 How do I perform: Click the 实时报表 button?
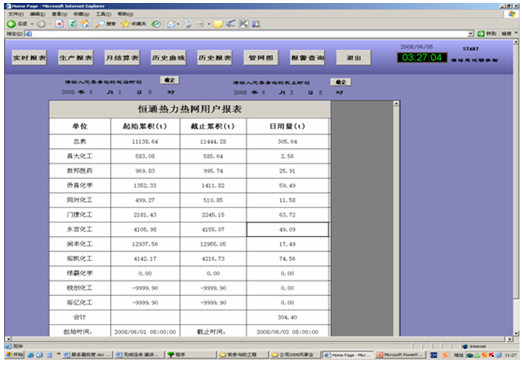point(29,58)
